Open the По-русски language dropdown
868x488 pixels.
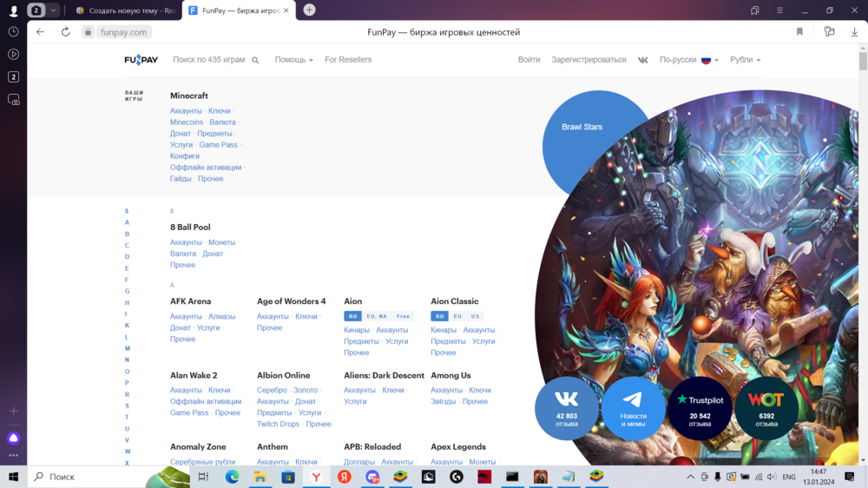click(x=688, y=60)
